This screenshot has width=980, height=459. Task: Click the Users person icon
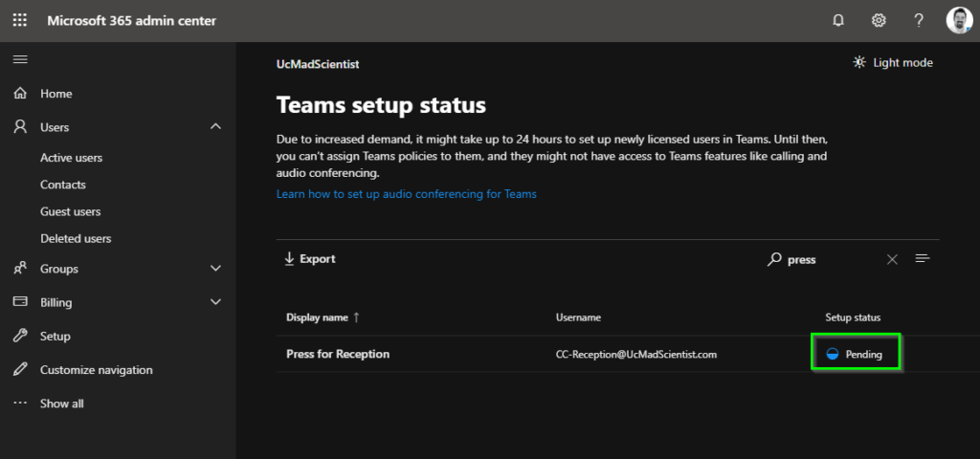pyautogui.click(x=21, y=127)
